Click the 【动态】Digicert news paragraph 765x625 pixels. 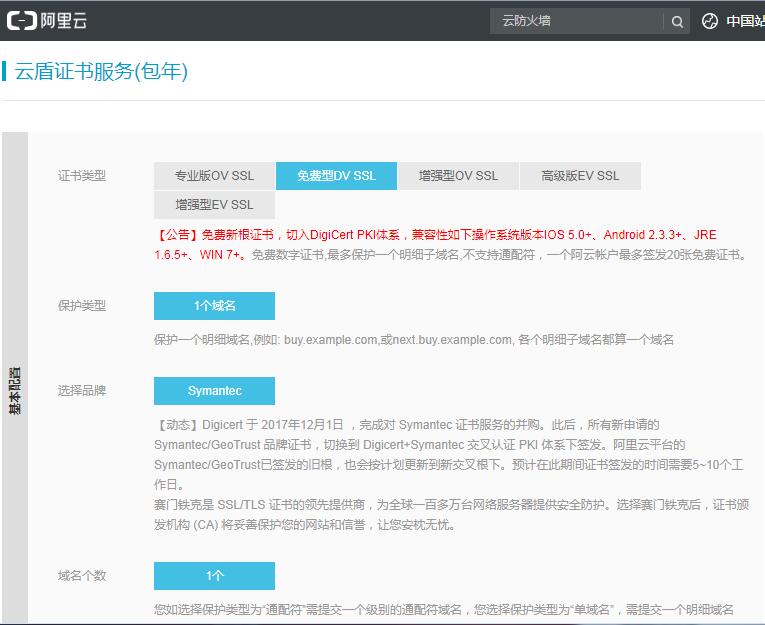pyautogui.click(x=449, y=454)
